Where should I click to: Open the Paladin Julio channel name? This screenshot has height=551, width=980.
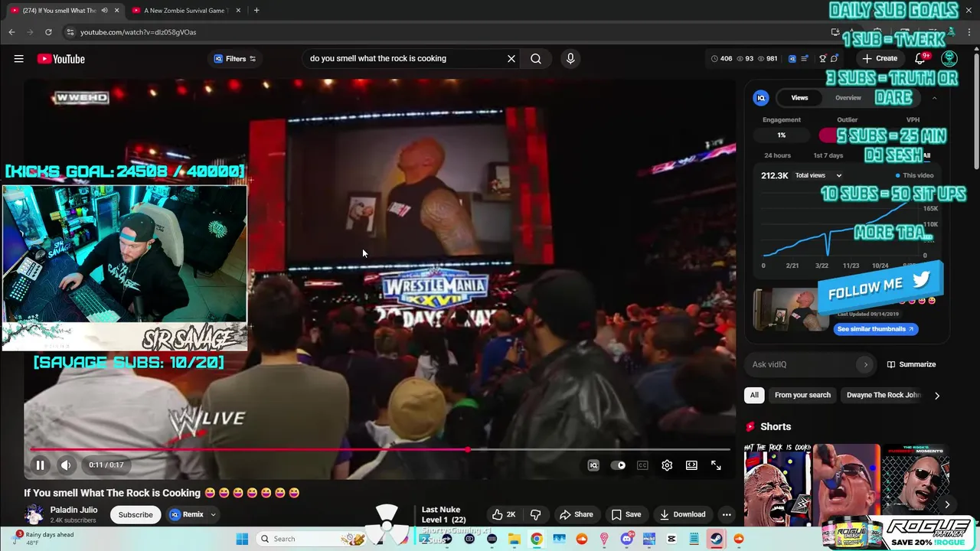(73, 510)
